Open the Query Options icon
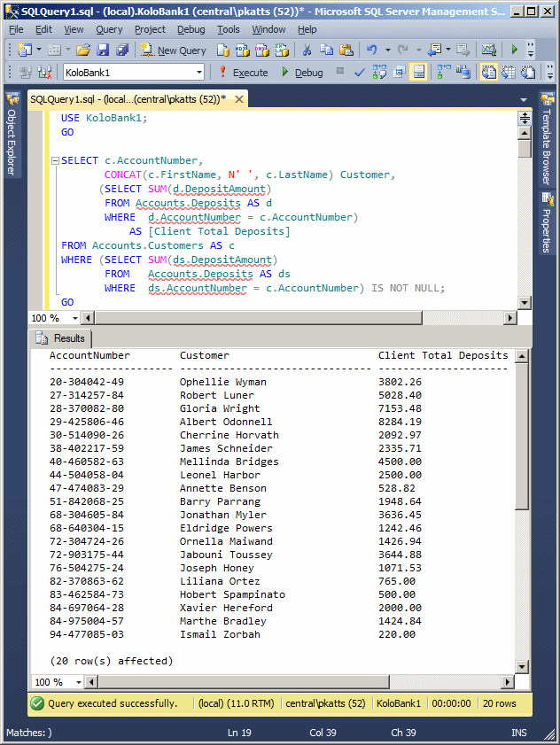This screenshot has width=560, height=745. pyautogui.click(x=399, y=73)
